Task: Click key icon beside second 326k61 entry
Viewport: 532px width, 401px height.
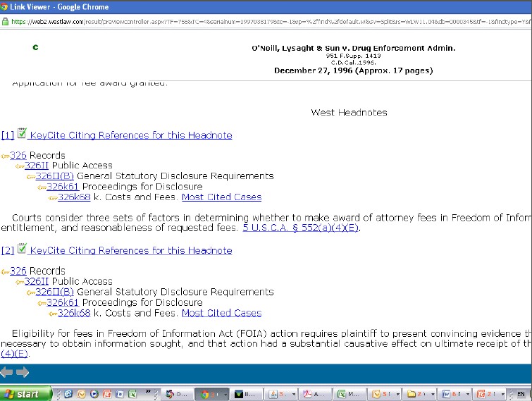Action: coord(42,303)
